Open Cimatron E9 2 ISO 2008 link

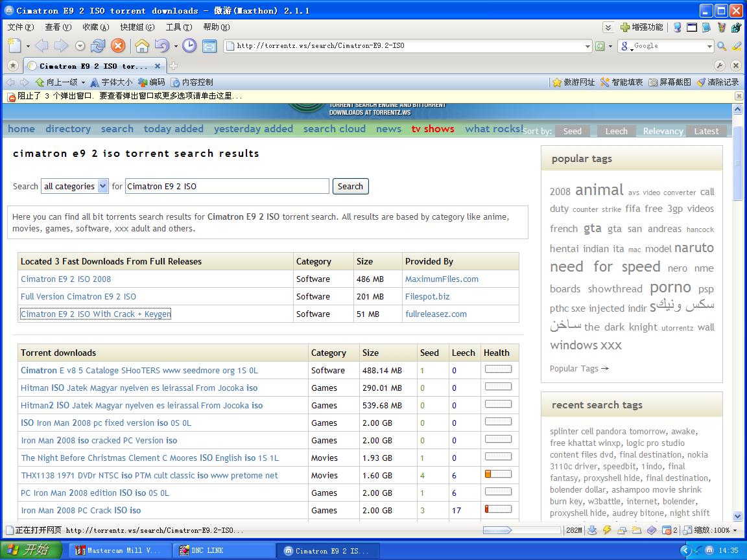point(65,279)
